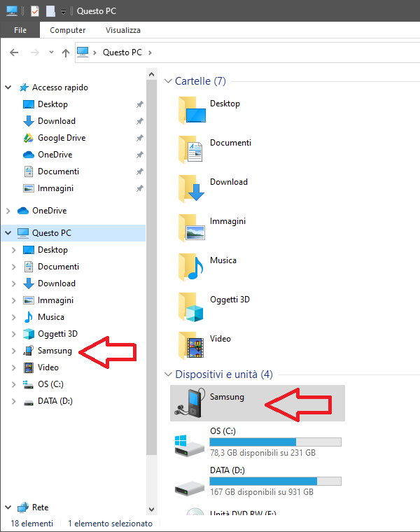Image resolution: width=420 pixels, height=532 pixels.
Task: Open pinned OneDrive under Accesso rapido
Action: click(x=55, y=155)
